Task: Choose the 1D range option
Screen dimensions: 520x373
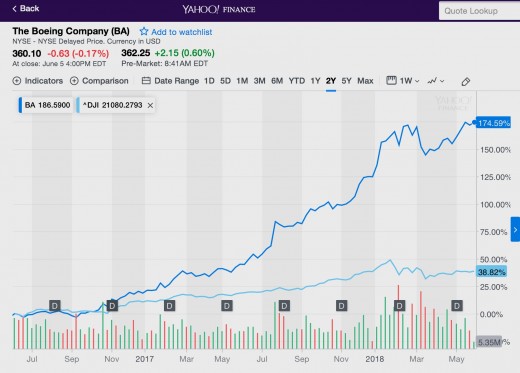Action: [209, 81]
